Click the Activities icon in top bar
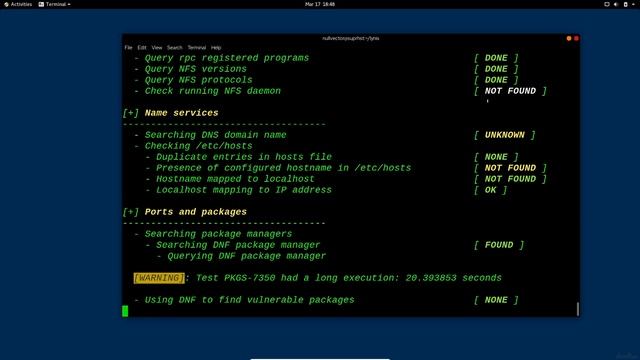The width and height of the screenshot is (640, 360). pyautogui.click(x=6, y=4)
